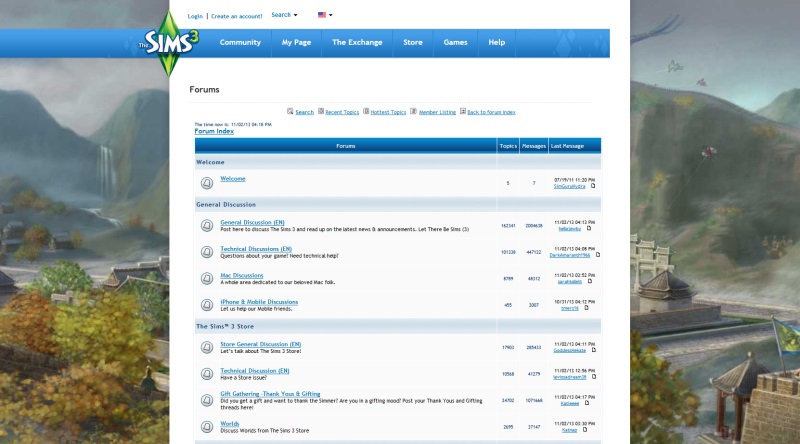Click the 2004638 messages count
The height and width of the screenshot is (444, 800).
pos(534,226)
